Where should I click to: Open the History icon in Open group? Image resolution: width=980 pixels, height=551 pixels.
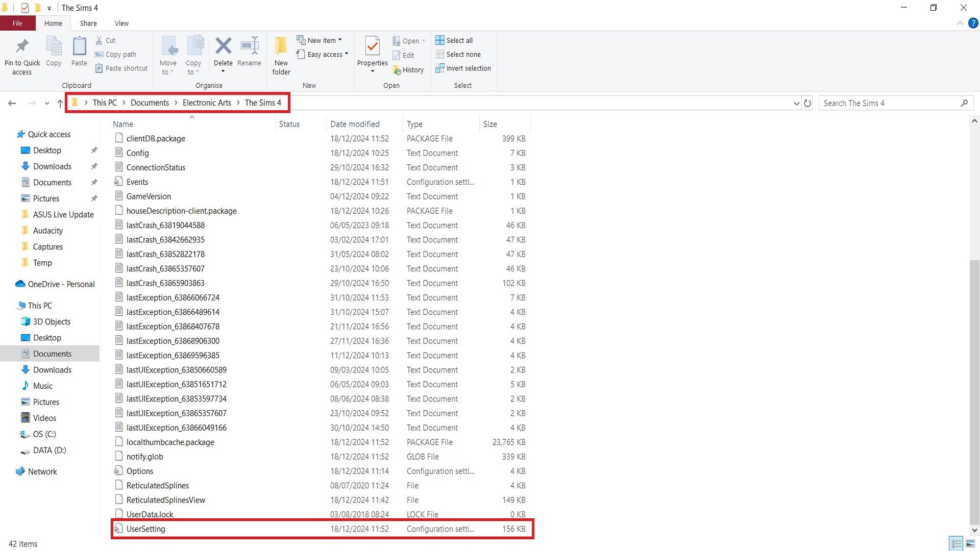click(409, 70)
